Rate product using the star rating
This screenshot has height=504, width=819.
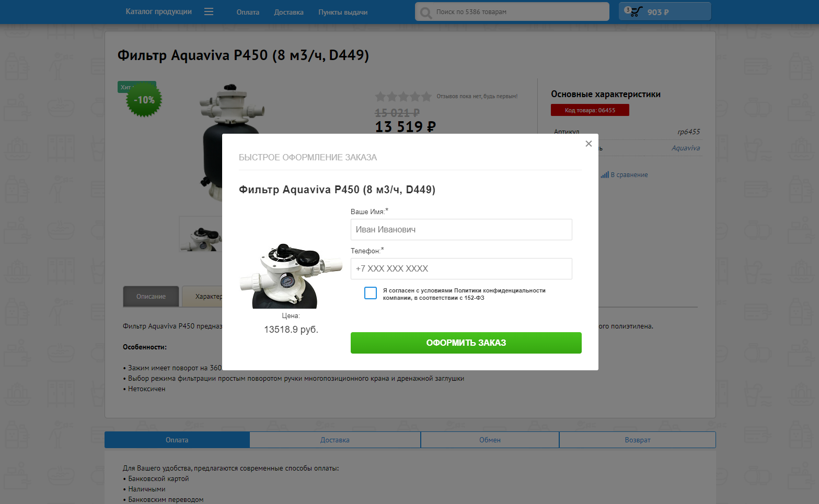click(403, 97)
